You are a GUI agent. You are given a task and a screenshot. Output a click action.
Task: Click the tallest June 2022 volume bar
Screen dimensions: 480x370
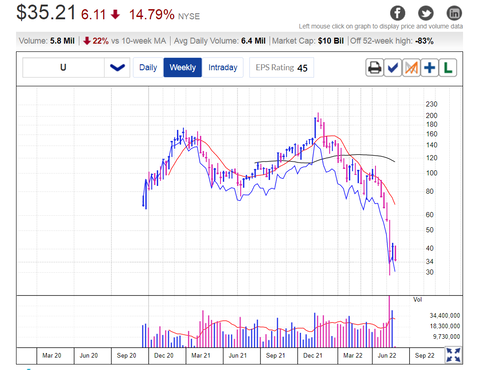389,322
